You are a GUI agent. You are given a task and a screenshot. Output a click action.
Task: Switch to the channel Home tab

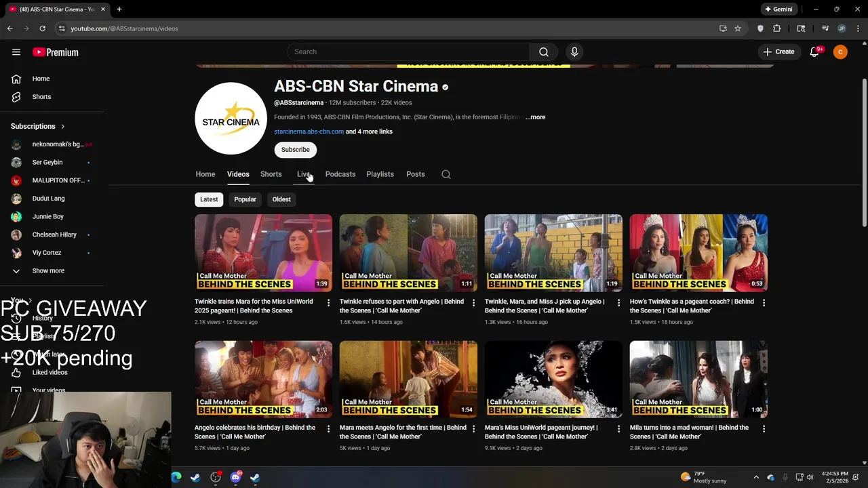[205, 174]
